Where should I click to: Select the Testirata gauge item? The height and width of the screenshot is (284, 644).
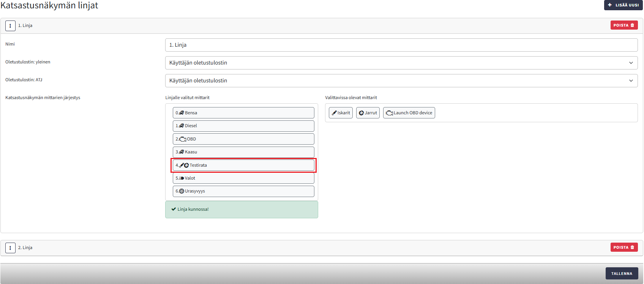tap(243, 165)
